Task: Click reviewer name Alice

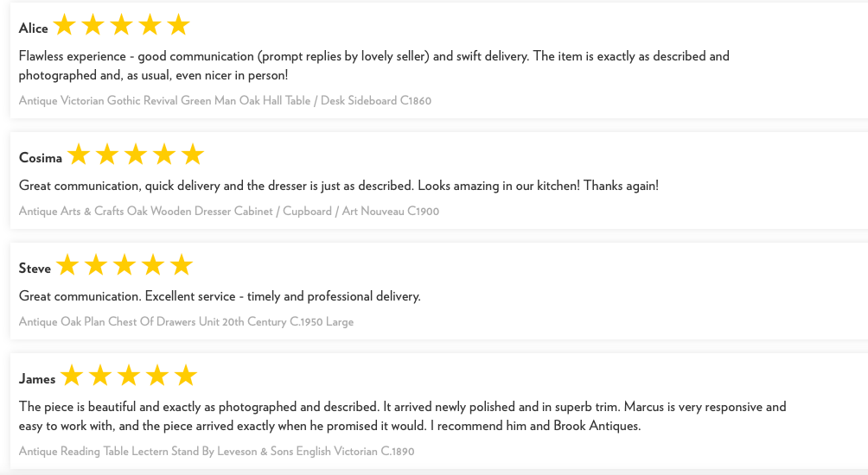Action: click(33, 28)
